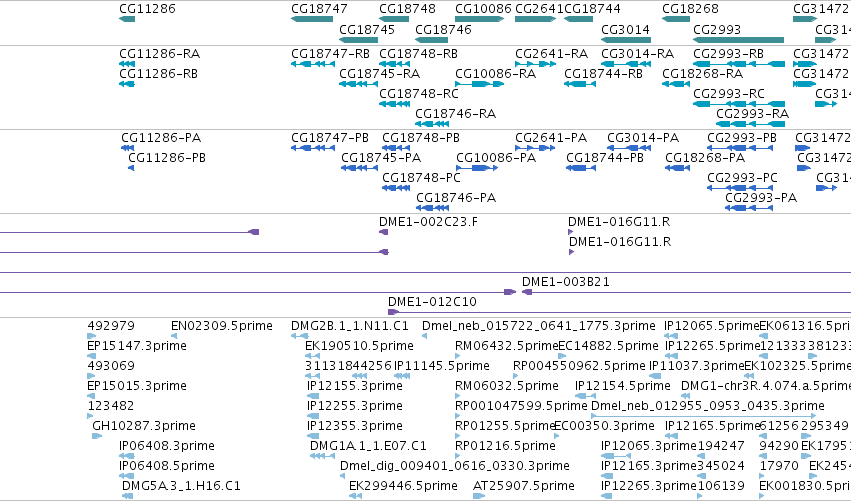This screenshot has width=851, height=501.
Task: Click protein CG3014-PA
Action: pyautogui.click(x=643, y=138)
